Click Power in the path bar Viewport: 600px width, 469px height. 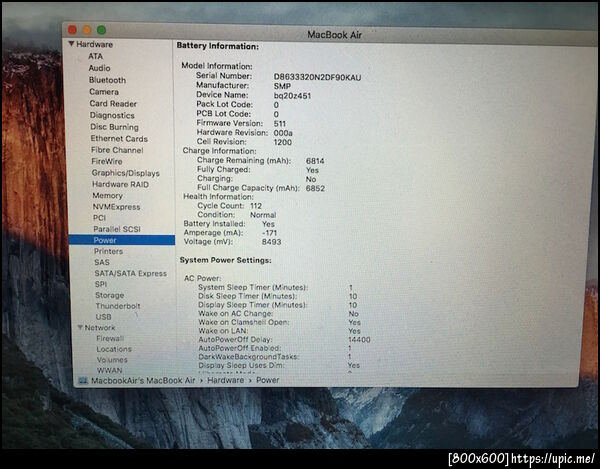[x=267, y=380]
